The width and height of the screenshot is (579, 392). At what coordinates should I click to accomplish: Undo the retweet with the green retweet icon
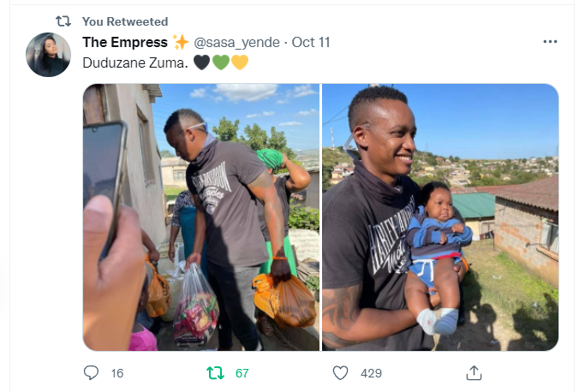pos(215,373)
